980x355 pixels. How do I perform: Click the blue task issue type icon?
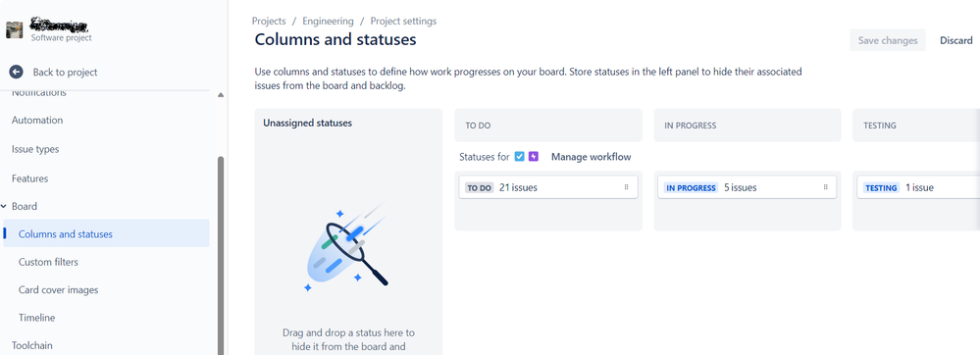click(519, 157)
